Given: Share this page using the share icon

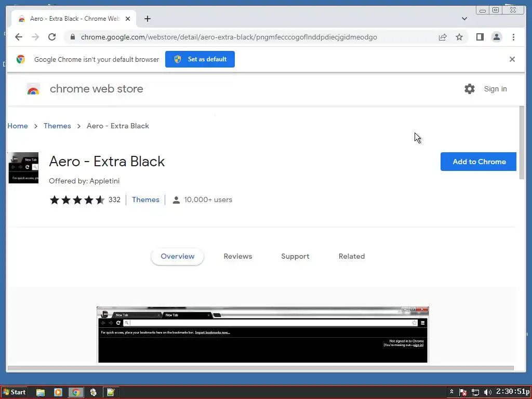Looking at the screenshot, I should pyautogui.click(x=443, y=37).
